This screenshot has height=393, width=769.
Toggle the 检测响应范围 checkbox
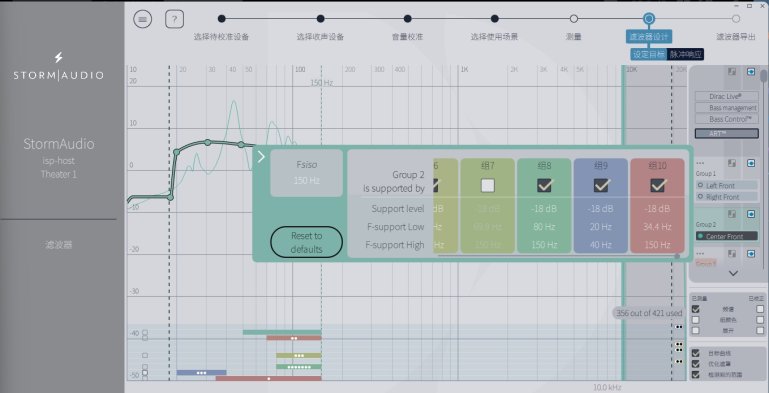click(695, 374)
